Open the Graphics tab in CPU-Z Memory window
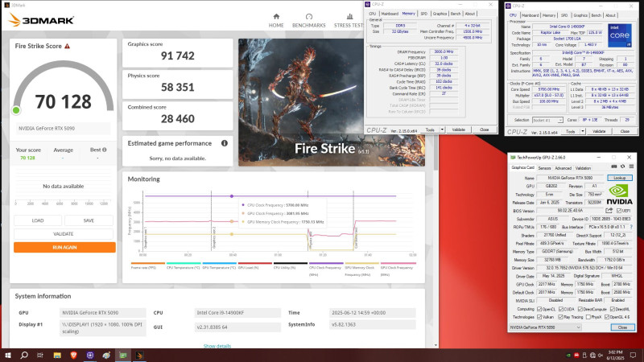 pos(440,14)
